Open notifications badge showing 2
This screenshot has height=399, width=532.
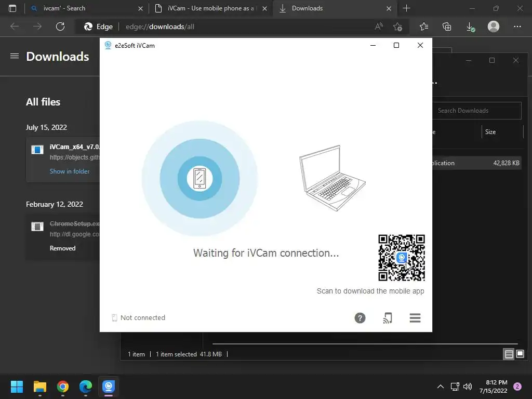coord(517,387)
